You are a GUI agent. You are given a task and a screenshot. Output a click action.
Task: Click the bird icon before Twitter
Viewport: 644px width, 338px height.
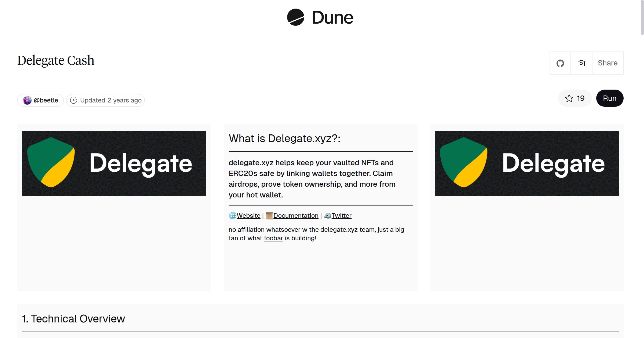pos(328,216)
